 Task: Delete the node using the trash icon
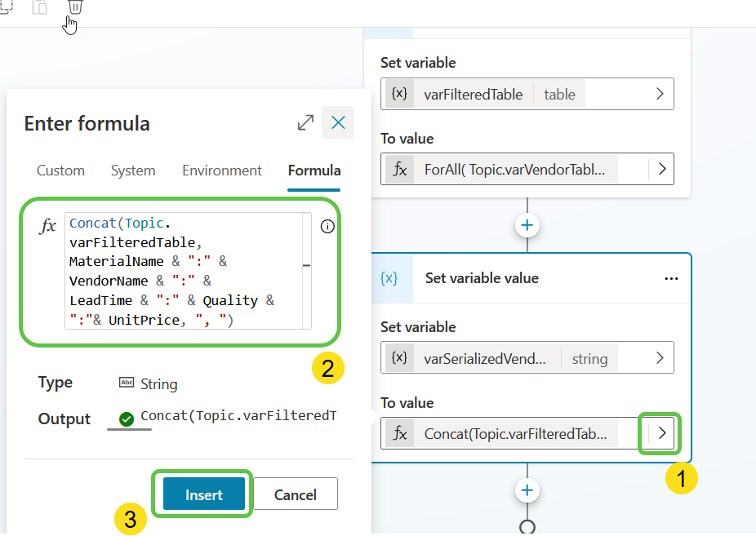pyautogui.click(x=75, y=8)
